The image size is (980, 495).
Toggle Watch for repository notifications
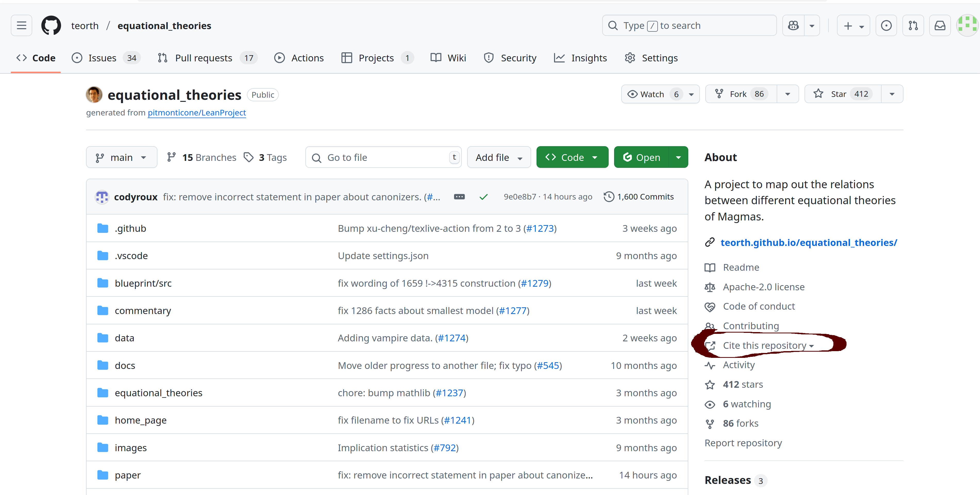tap(652, 94)
